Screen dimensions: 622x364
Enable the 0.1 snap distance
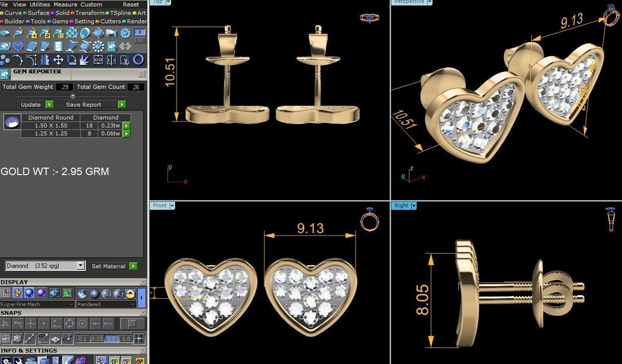82,339
